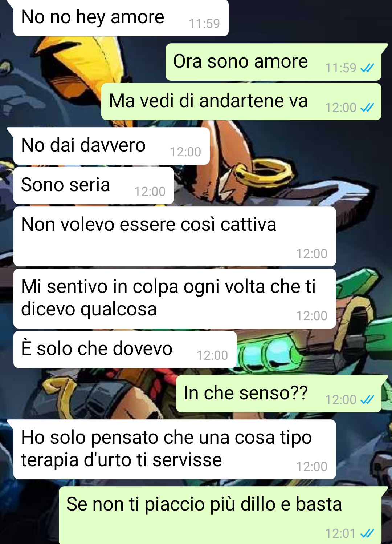Tap the 12:00 timestamp on "No dai davvero"
The image size is (392, 544).
pos(185,152)
